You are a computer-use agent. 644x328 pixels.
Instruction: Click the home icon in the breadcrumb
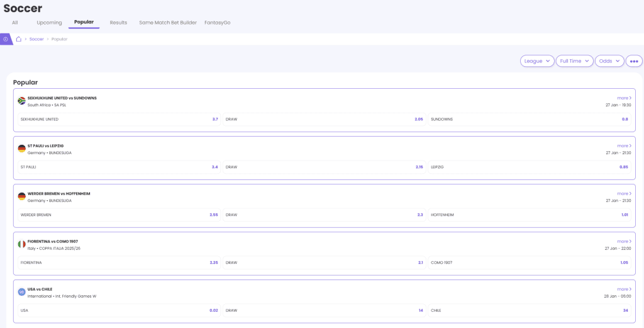coord(18,39)
